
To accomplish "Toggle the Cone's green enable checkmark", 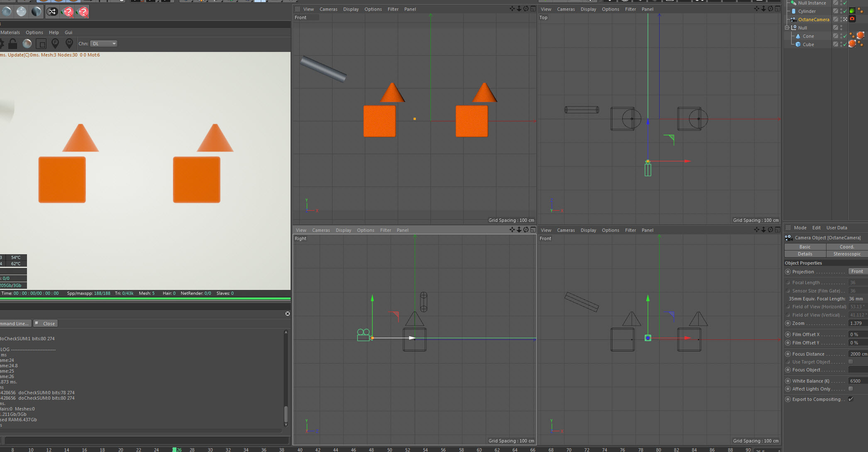I will 845,36.
